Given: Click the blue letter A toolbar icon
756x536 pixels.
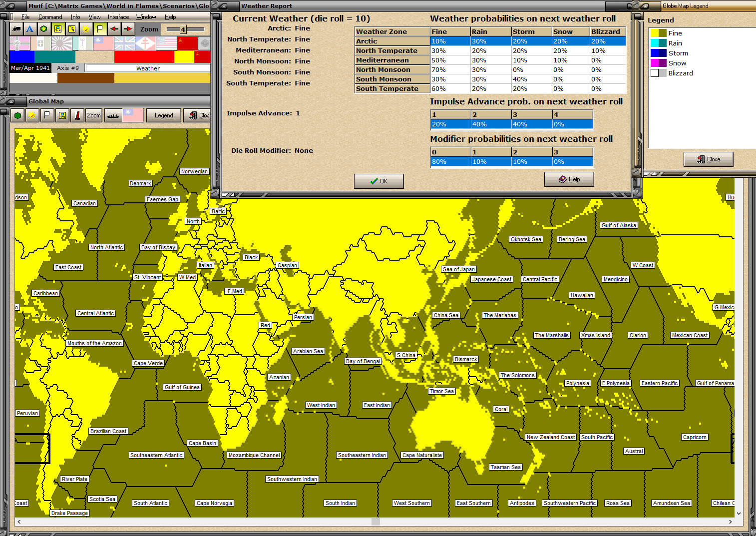Looking at the screenshot, I should pyautogui.click(x=30, y=29).
